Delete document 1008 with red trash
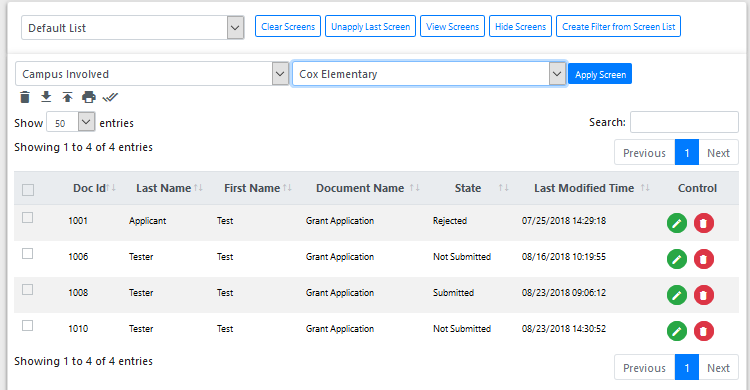Screen dimensions: 750x390 tap(704, 295)
